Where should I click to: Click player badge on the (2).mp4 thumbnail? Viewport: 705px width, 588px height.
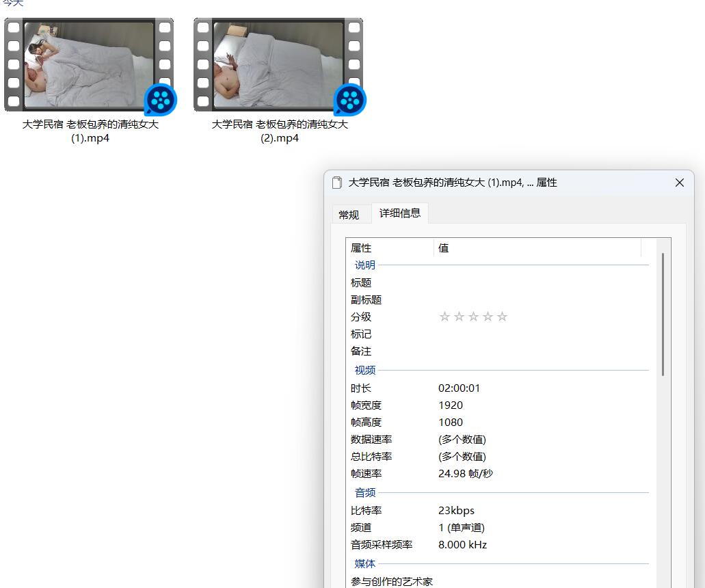(350, 101)
